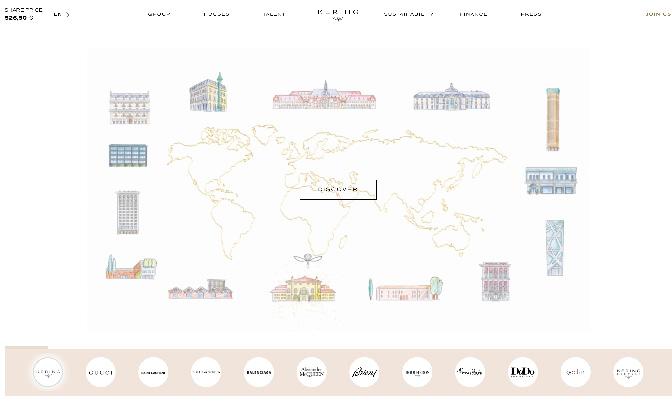The image size is (672, 401).
Task: Select the pink sawtooth-roof factory illustration
Action: (200, 289)
